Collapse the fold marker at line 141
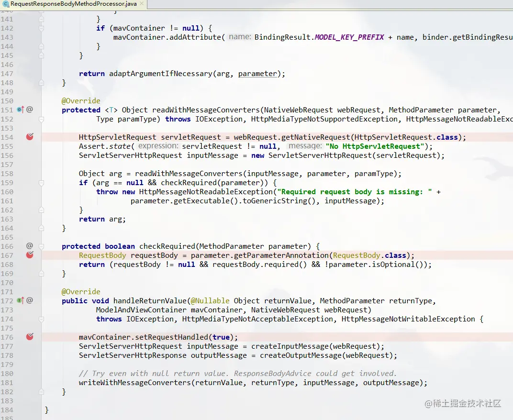 point(41,19)
